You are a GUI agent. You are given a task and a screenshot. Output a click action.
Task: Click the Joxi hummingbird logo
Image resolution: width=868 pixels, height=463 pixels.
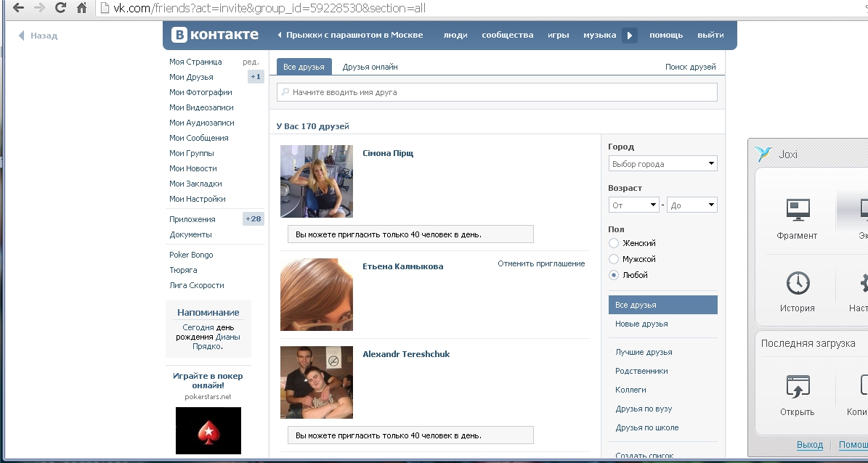764,154
